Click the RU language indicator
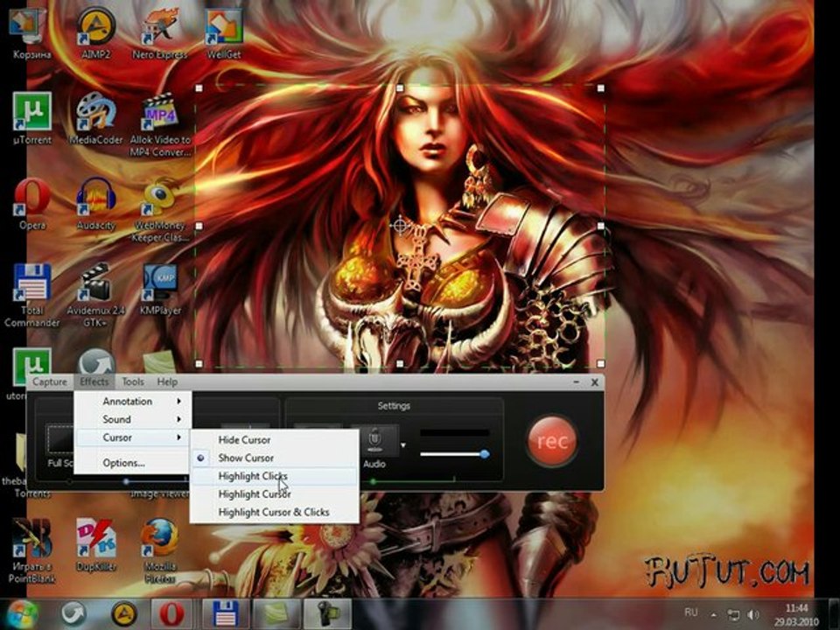The width and height of the screenshot is (840, 630). (x=690, y=612)
